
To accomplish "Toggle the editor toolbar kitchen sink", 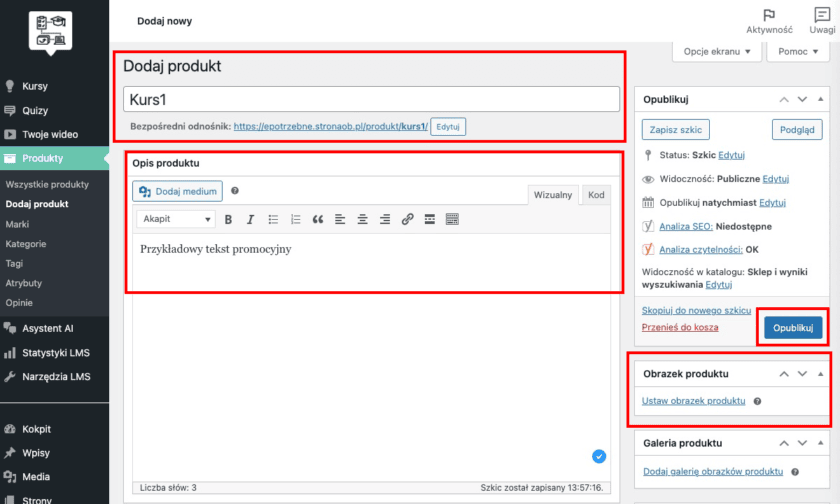I will point(452,219).
